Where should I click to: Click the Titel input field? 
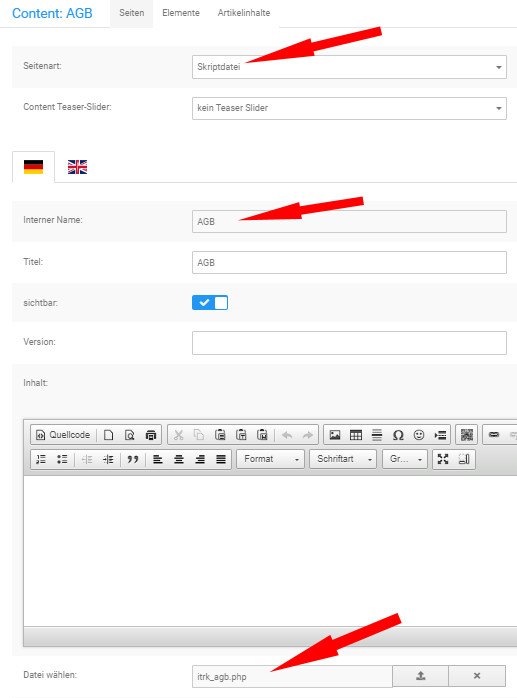349,263
